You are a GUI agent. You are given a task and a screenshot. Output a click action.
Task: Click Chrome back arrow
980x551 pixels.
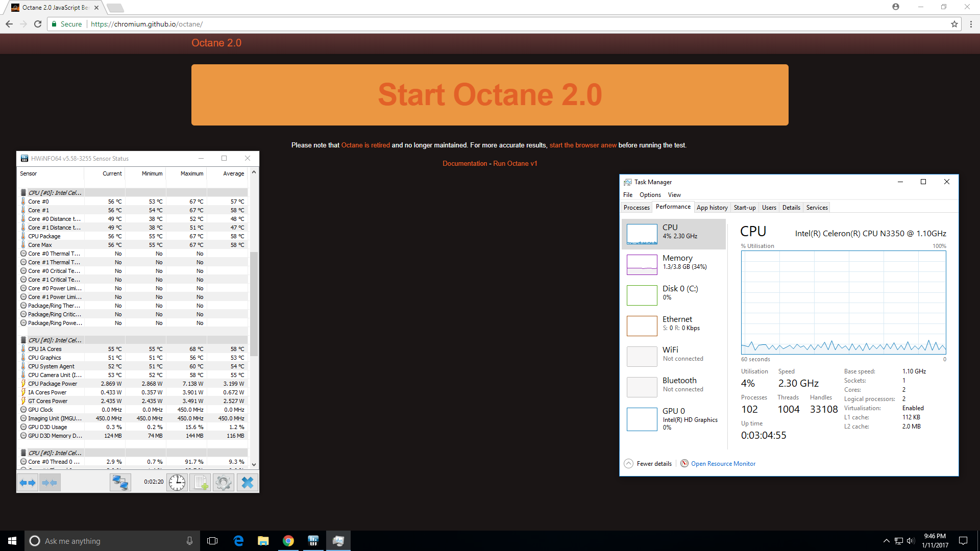click(9, 24)
